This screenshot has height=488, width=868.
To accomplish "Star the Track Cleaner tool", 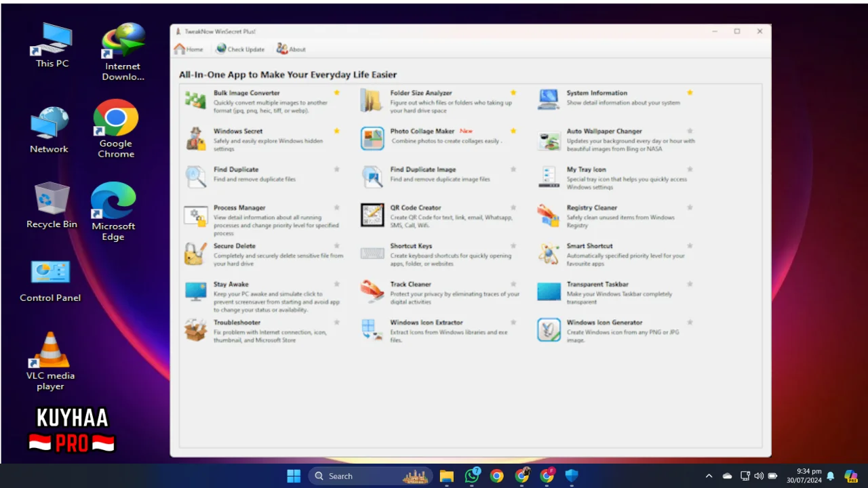I will click(513, 284).
